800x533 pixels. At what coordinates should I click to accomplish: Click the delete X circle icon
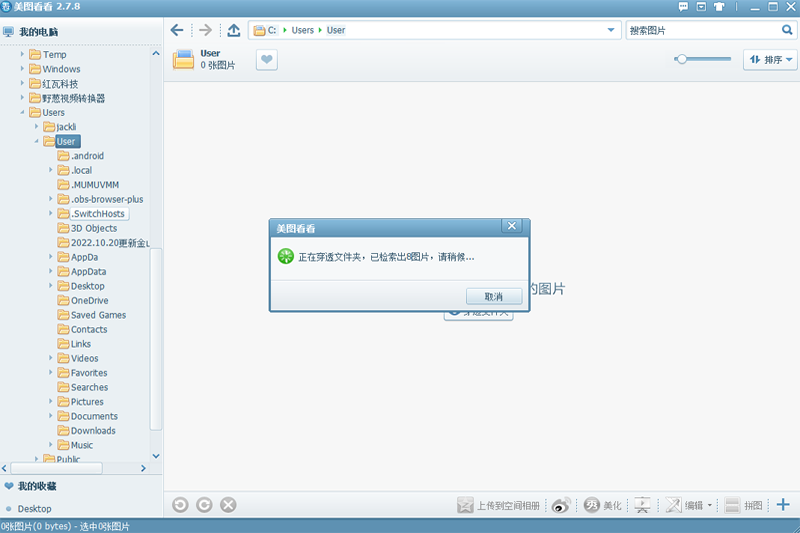[228, 505]
